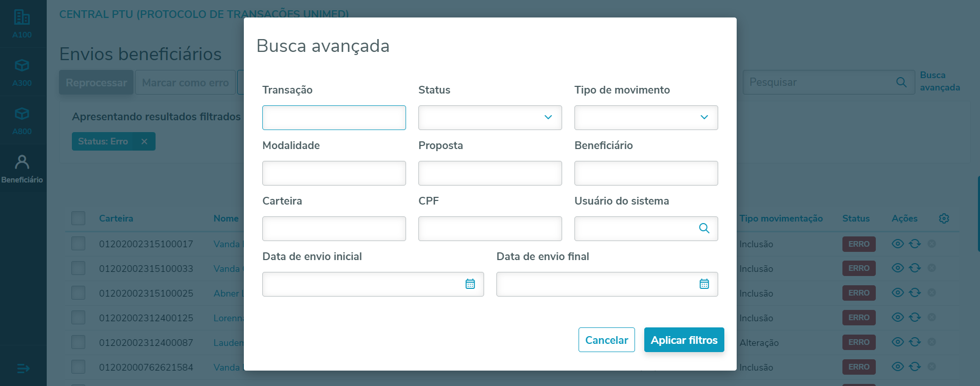980x386 pixels.
Task: Open the Tipo de movimento dropdown
Action: [646, 118]
